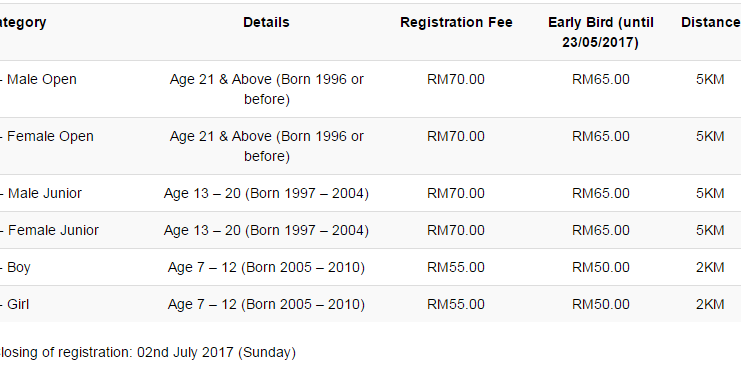Select the Female Junior category cell
Screen dimensions: 741x369
point(50,230)
